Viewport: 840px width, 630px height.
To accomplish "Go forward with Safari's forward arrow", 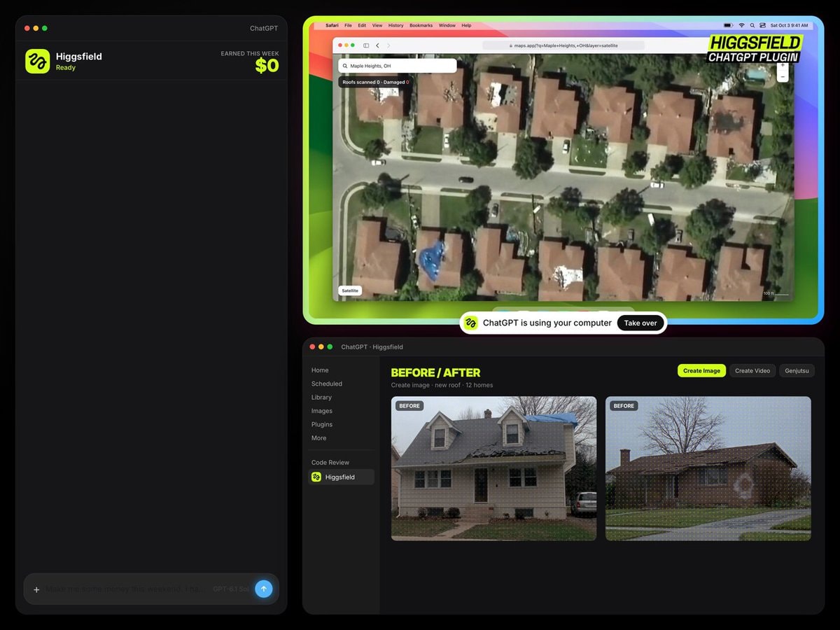I will click(388, 45).
